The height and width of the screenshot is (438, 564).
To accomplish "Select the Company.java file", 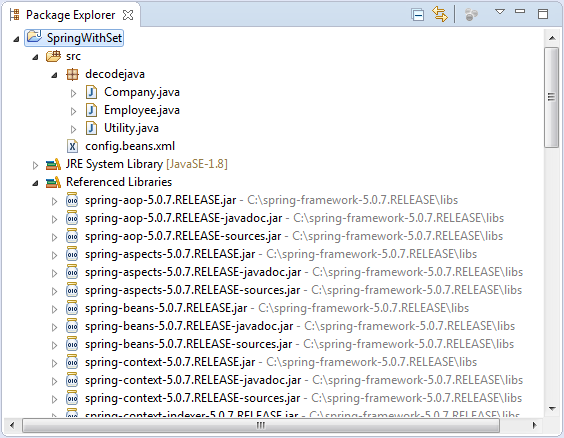I will pyautogui.click(x=142, y=92).
